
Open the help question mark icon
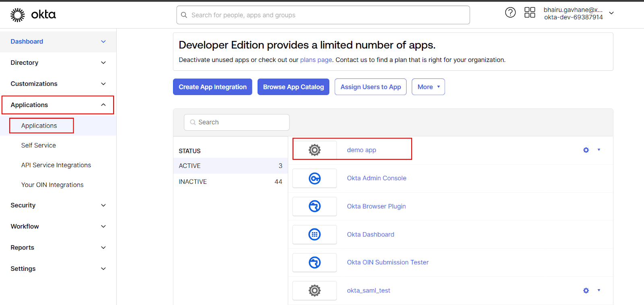(x=510, y=12)
